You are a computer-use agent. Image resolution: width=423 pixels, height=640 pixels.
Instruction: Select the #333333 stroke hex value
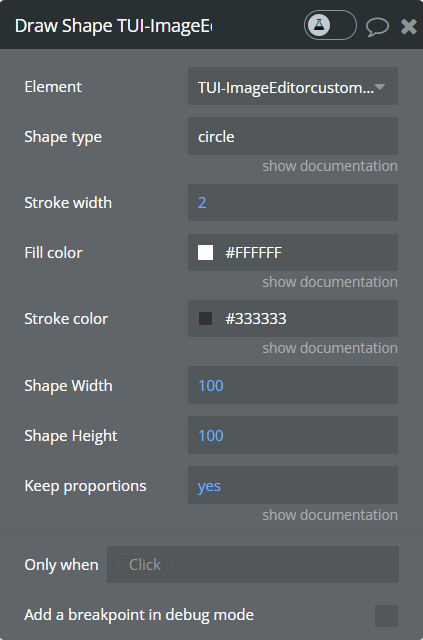256,319
